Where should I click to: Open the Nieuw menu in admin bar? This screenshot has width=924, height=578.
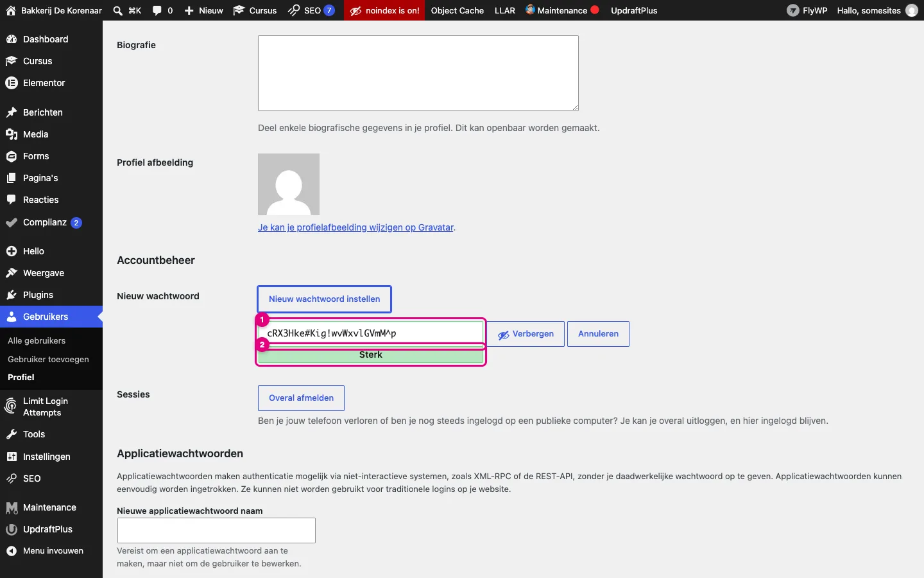coord(203,10)
